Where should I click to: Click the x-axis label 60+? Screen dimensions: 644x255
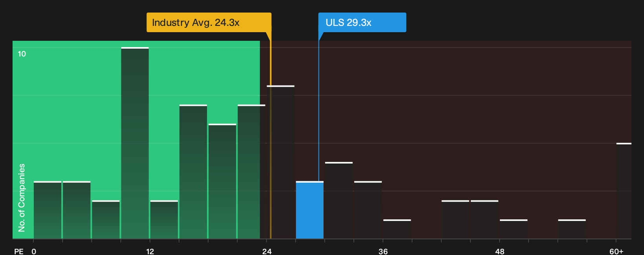617,251
